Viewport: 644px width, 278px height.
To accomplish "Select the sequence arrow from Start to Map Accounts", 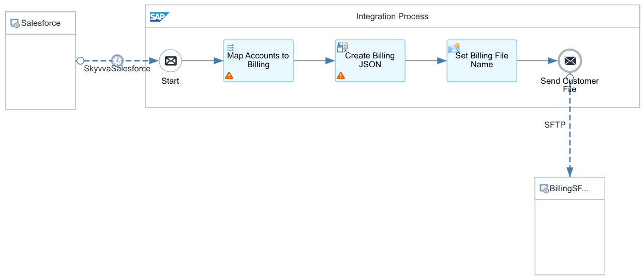I will tap(202, 60).
